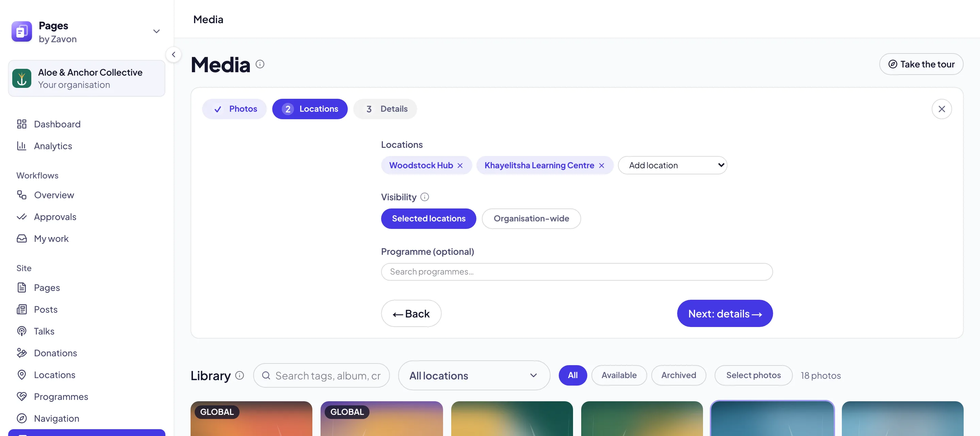Focus the Search programmes input field
This screenshot has width=980, height=436.
pyautogui.click(x=577, y=272)
